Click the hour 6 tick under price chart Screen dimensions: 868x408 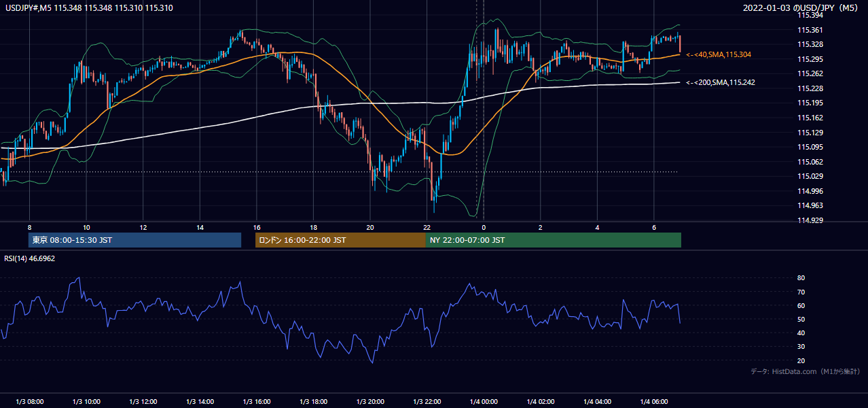coord(653,227)
